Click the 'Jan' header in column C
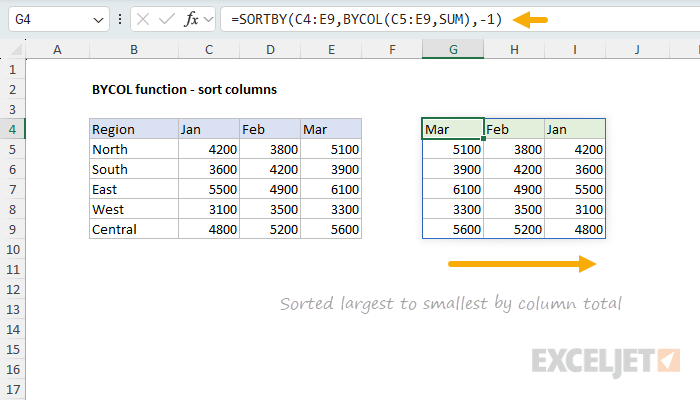This screenshot has height=400, width=700. (209, 129)
